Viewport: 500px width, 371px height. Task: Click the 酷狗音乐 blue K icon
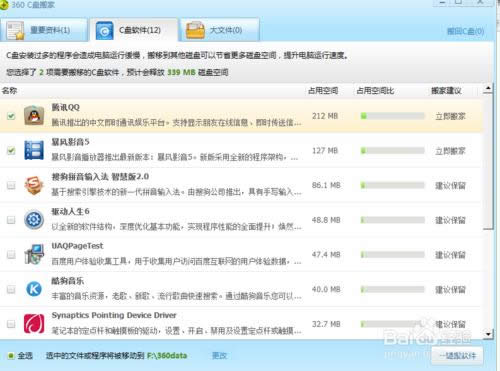coord(34,289)
